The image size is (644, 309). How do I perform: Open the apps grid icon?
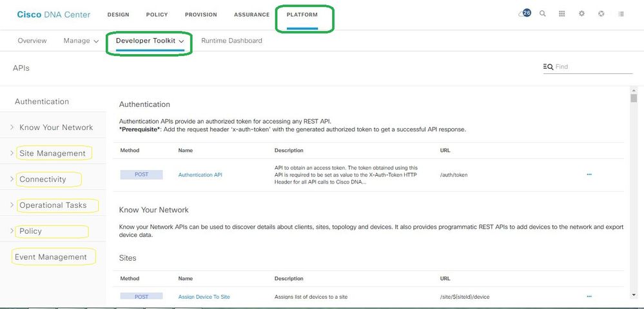(x=562, y=14)
